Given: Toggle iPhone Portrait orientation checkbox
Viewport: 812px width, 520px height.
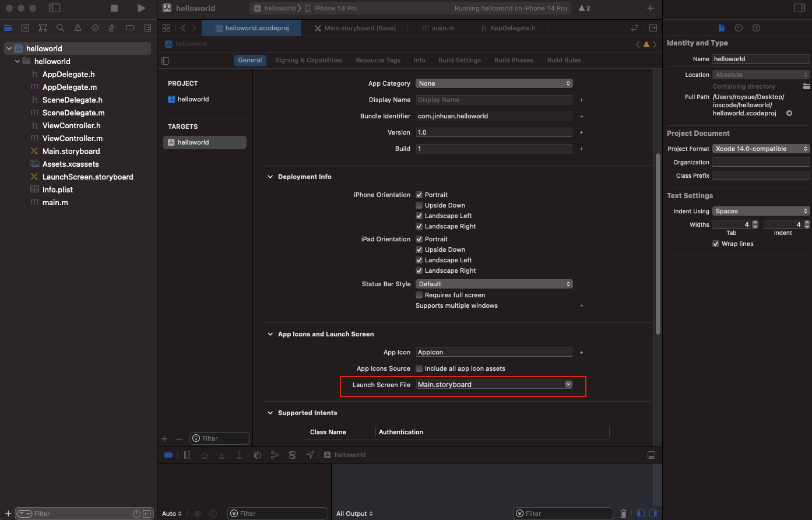Looking at the screenshot, I should [x=419, y=195].
